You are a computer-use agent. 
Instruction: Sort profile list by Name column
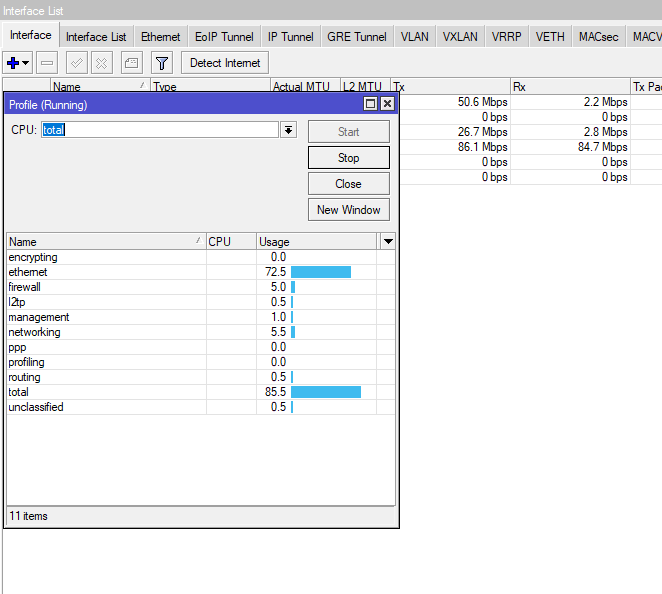tap(106, 242)
